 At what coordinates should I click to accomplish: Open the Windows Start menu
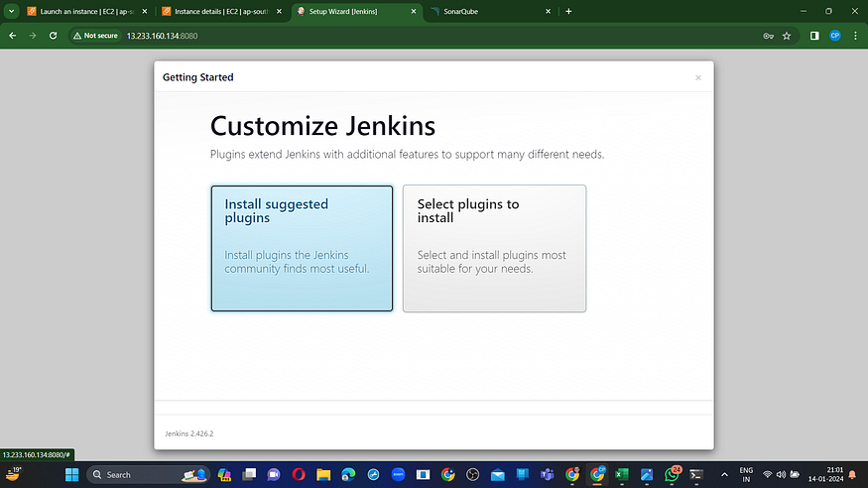coord(72,475)
